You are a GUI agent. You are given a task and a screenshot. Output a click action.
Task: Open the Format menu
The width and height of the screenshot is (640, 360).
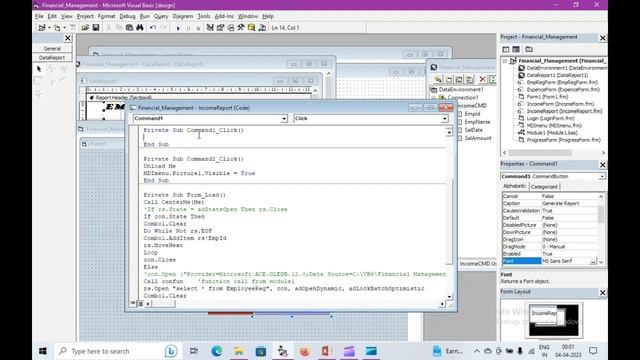click(x=107, y=16)
